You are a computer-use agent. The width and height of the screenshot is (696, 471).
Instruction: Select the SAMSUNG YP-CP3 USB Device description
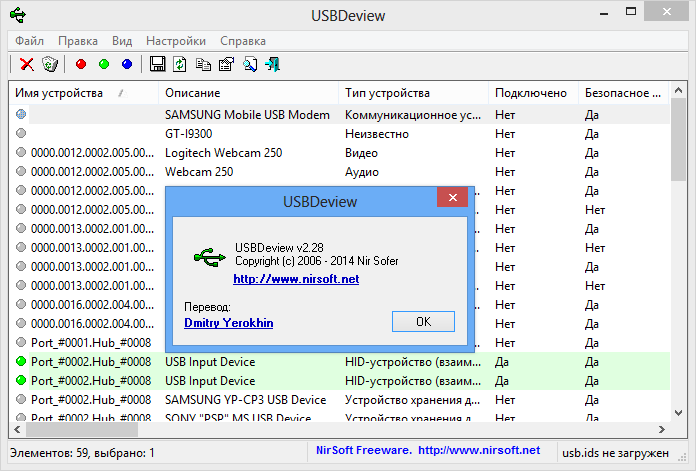pos(245,400)
